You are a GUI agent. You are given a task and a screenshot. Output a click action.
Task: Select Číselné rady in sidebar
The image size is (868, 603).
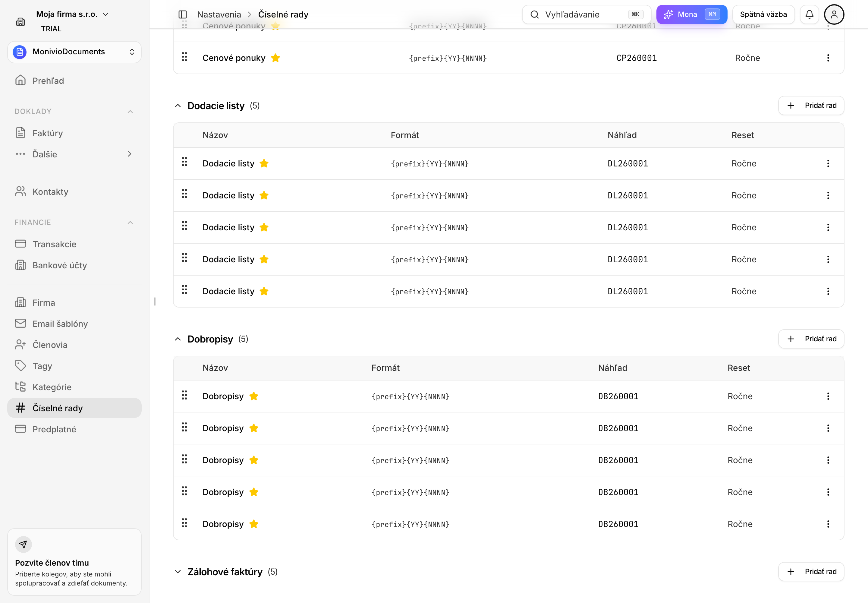point(74,408)
